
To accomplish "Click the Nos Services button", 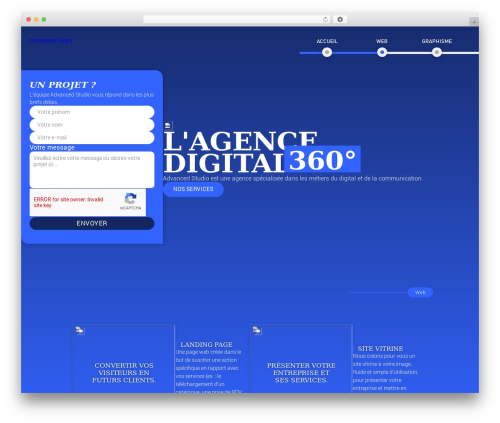I will click(193, 189).
